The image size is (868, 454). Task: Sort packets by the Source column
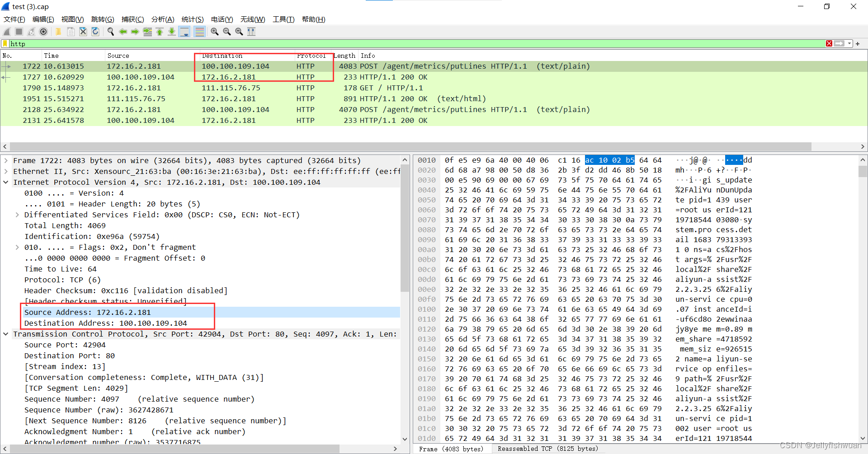(x=152, y=56)
